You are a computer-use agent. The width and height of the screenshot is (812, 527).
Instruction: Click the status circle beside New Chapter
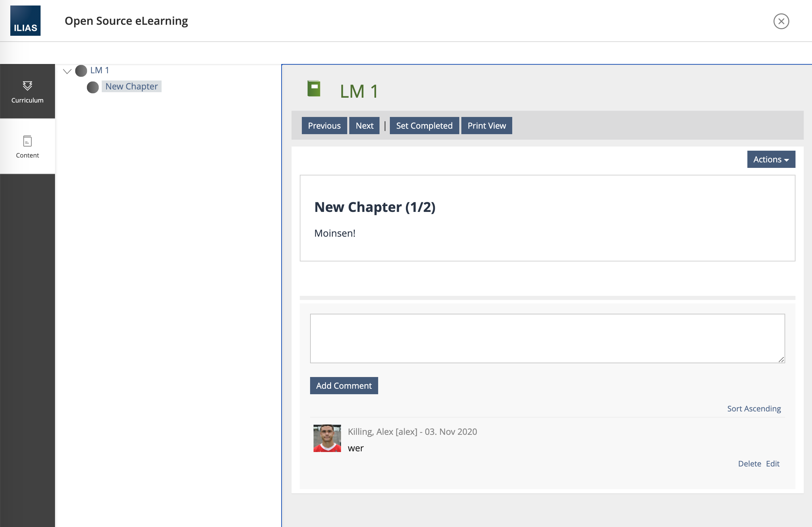(x=93, y=87)
